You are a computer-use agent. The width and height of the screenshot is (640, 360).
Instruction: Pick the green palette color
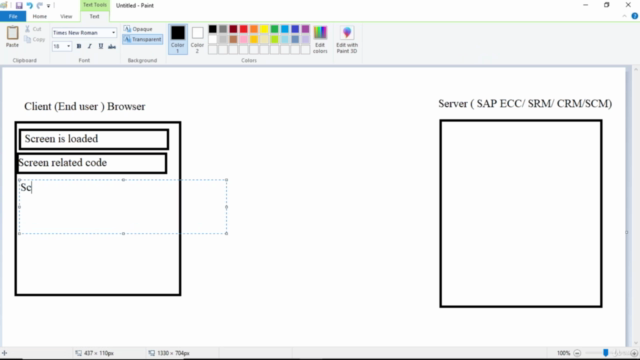tap(274, 29)
